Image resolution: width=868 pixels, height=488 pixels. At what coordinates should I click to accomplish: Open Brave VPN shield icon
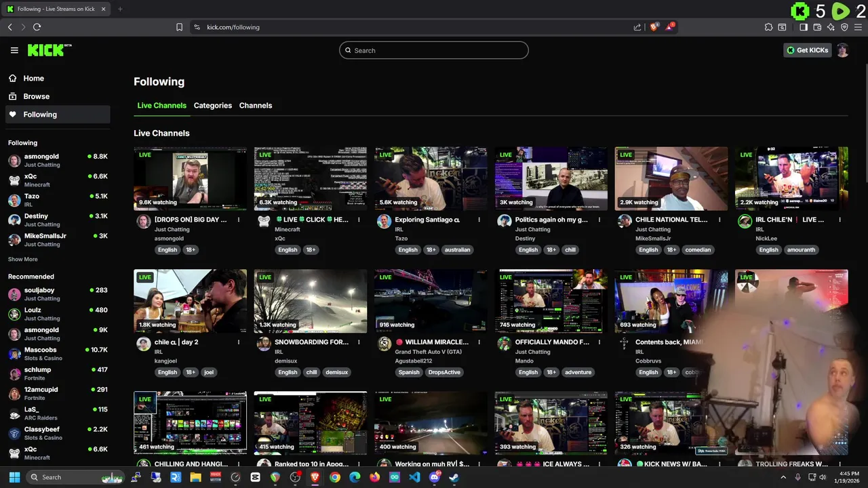coord(844,27)
